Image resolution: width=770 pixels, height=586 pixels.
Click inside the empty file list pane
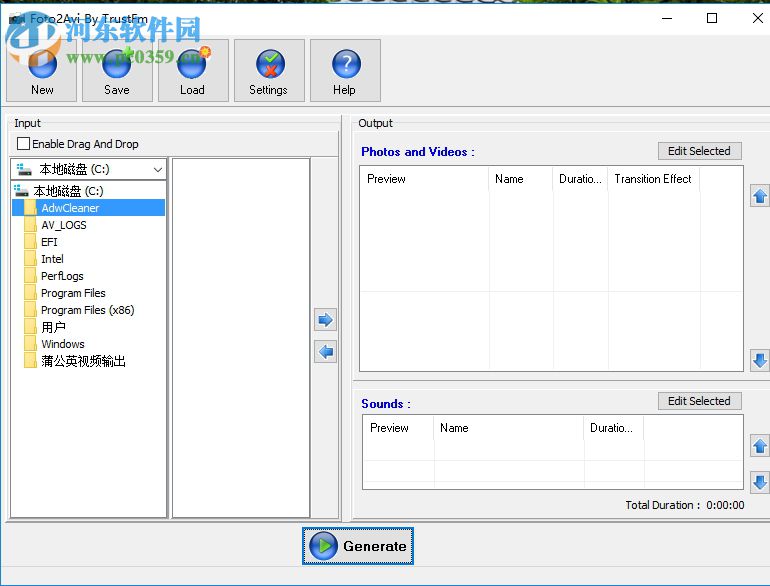click(241, 337)
